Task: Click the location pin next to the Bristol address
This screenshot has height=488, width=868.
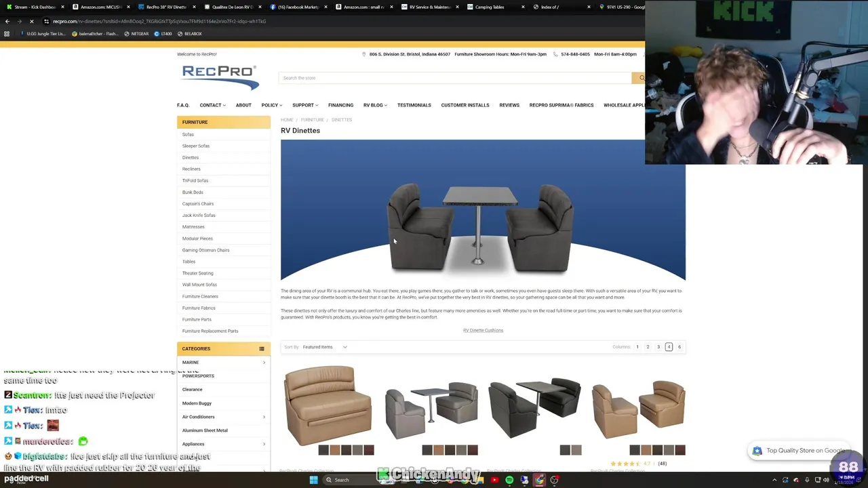Action: pos(364,54)
